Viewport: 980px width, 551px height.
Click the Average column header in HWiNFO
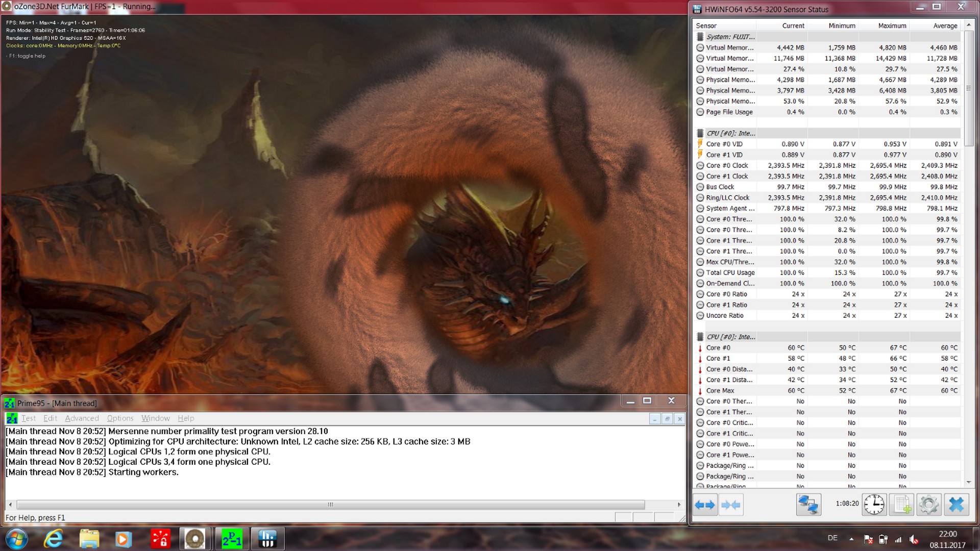click(x=935, y=26)
